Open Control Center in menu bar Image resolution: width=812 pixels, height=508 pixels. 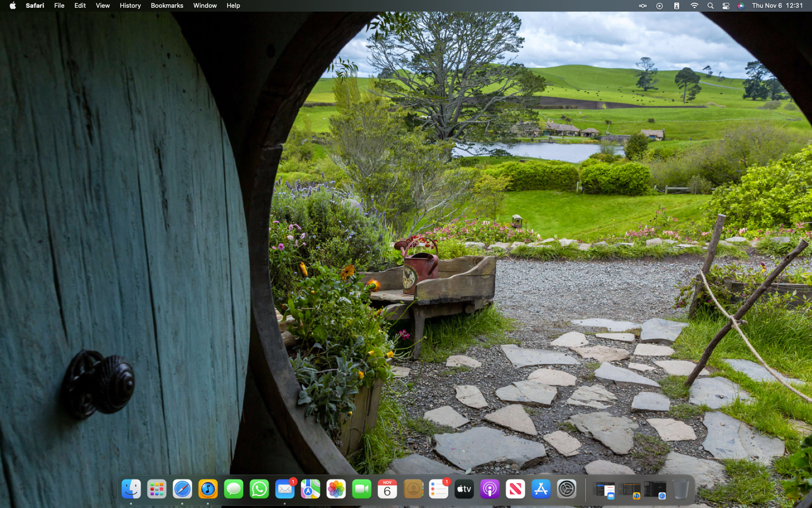(x=725, y=6)
